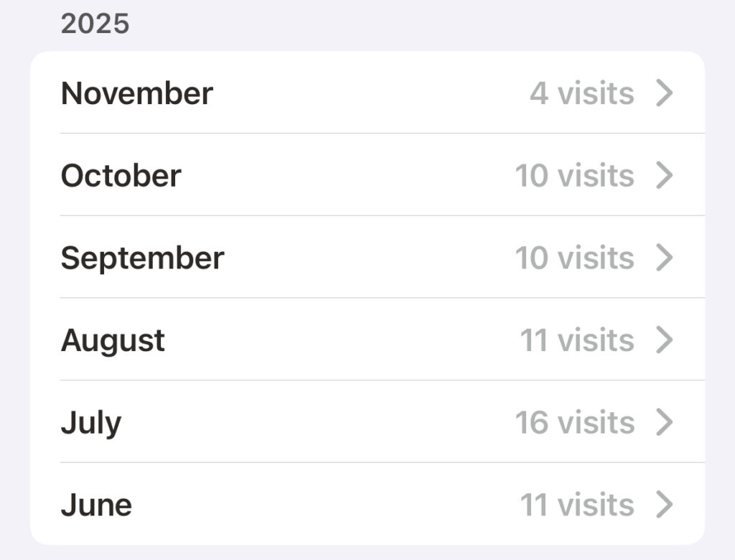735x560 pixels.
Task: Click the "4 visits" count for November
Action: tap(581, 93)
